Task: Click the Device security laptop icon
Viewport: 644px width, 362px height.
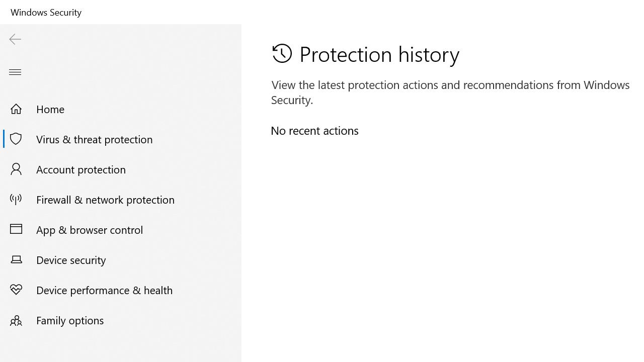Action: [16, 260]
